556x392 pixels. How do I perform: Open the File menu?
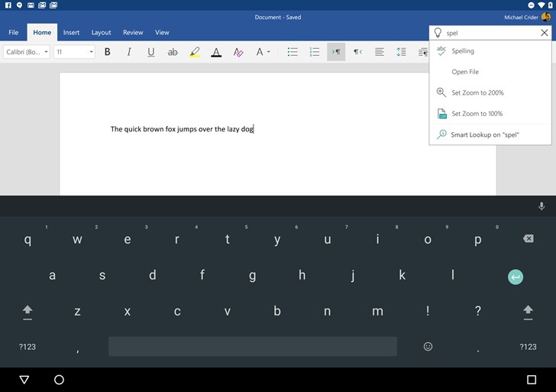(14, 32)
